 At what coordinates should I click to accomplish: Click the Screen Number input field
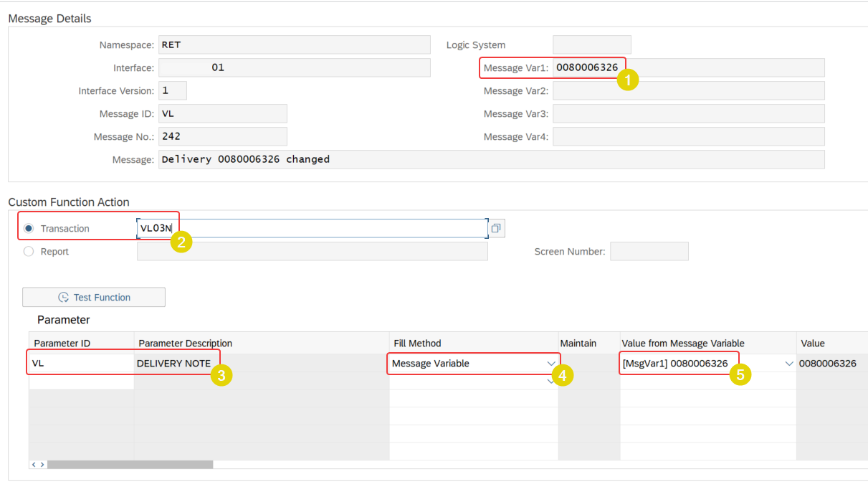coord(649,251)
